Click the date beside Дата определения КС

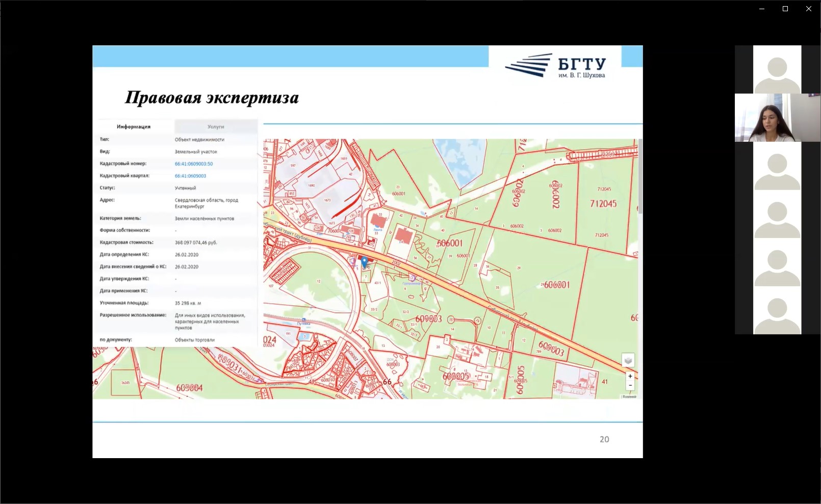click(187, 254)
